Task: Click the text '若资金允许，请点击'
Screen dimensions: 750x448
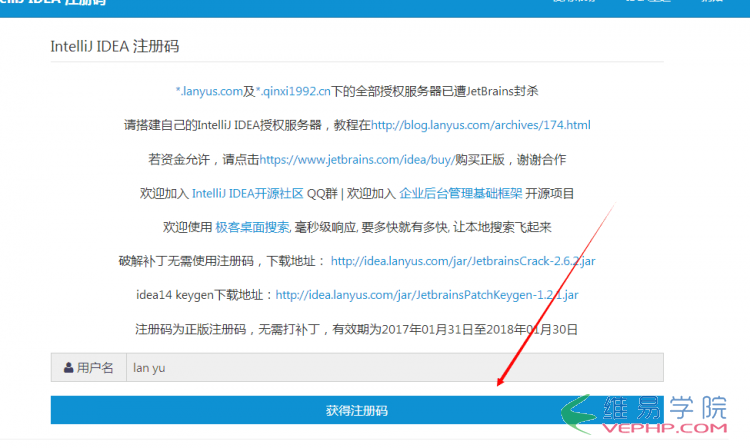Action: point(203,160)
